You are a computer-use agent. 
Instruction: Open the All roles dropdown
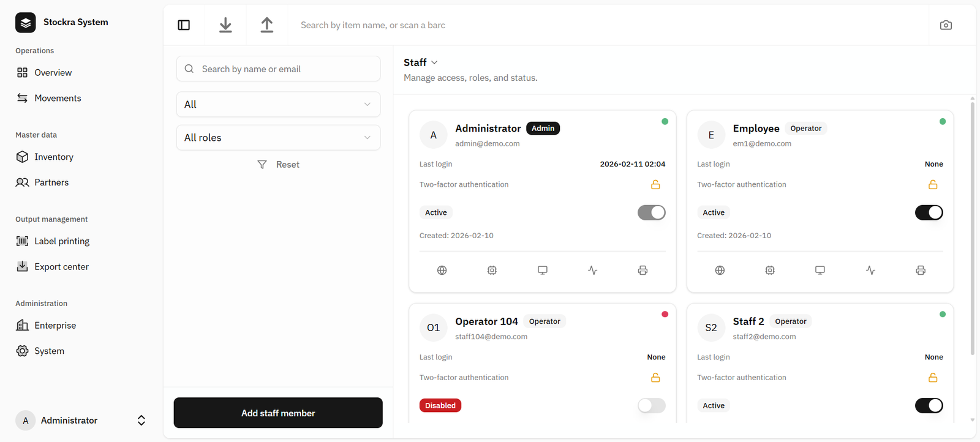point(278,138)
